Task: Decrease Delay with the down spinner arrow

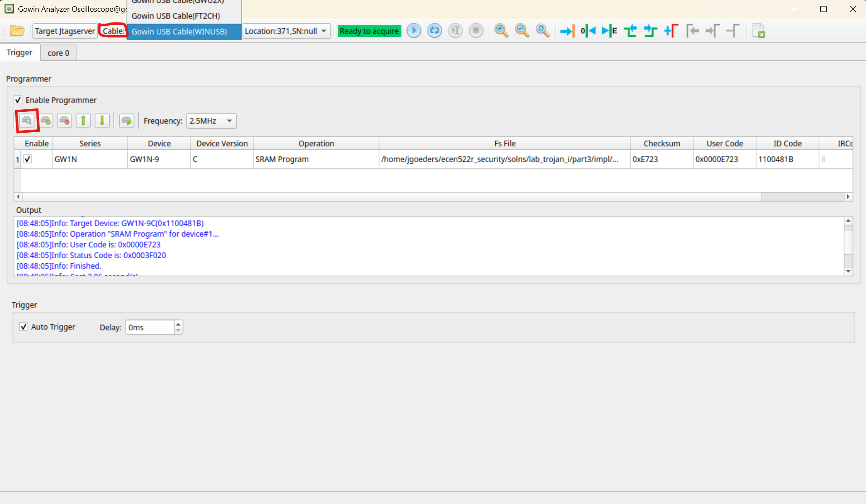Action: pos(178,331)
